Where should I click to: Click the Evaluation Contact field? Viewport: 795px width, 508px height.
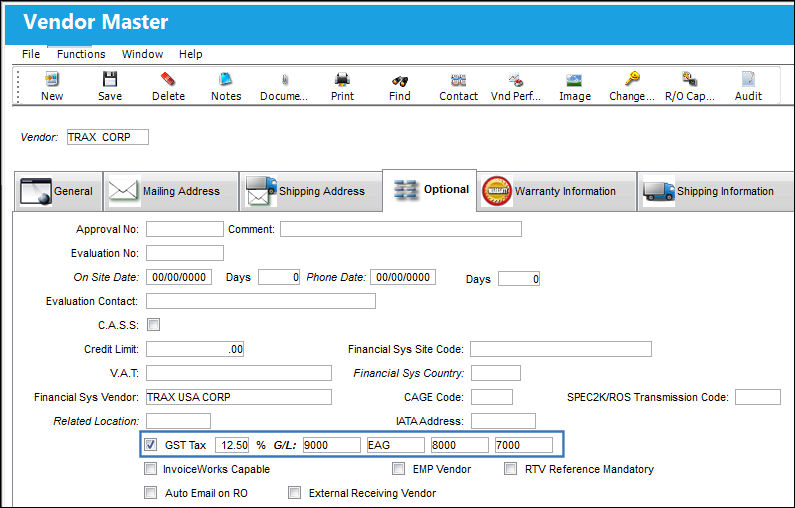click(261, 301)
